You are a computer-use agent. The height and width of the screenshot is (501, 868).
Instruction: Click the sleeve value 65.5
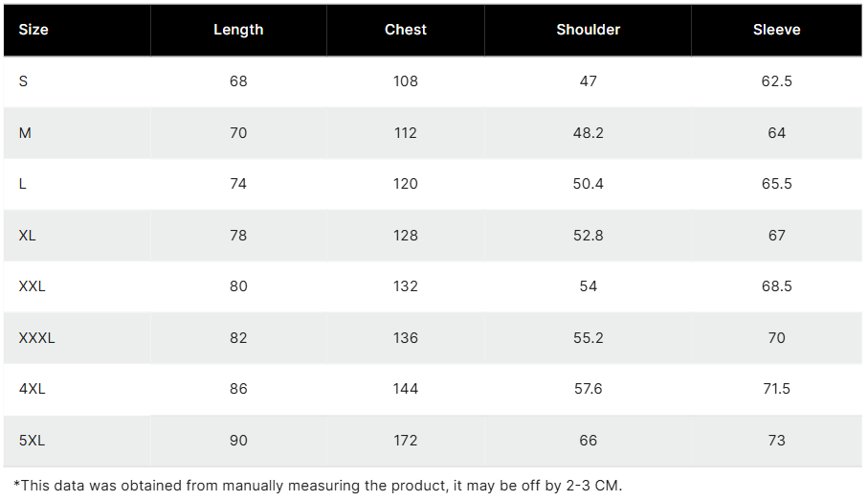click(776, 184)
